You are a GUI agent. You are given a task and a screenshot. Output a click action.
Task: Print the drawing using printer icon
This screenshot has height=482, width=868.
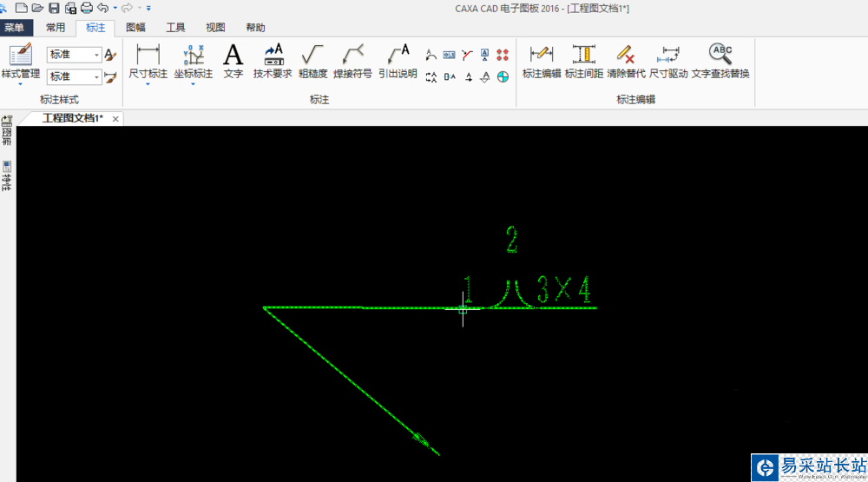click(87, 8)
